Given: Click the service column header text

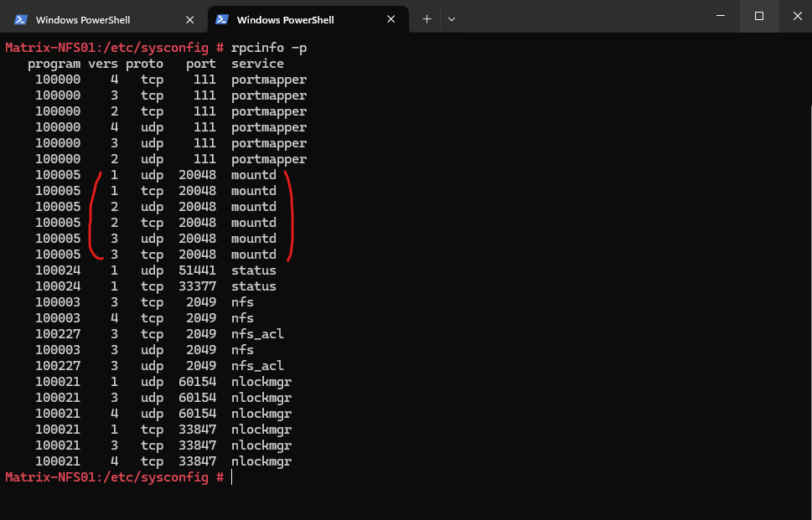Looking at the screenshot, I should point(257,64).
